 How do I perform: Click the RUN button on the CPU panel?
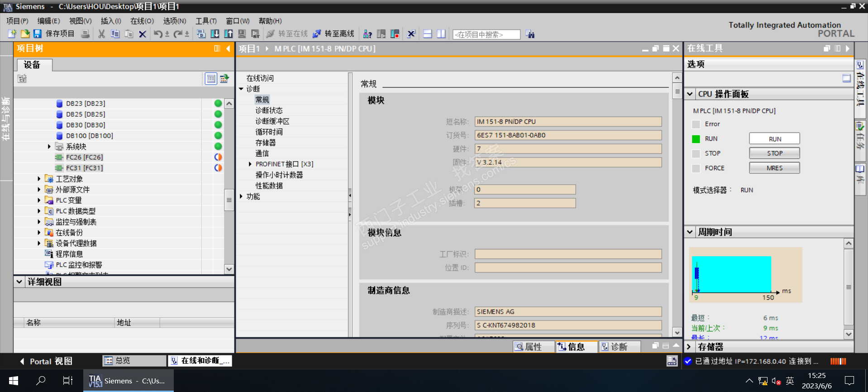click(774, 139)
